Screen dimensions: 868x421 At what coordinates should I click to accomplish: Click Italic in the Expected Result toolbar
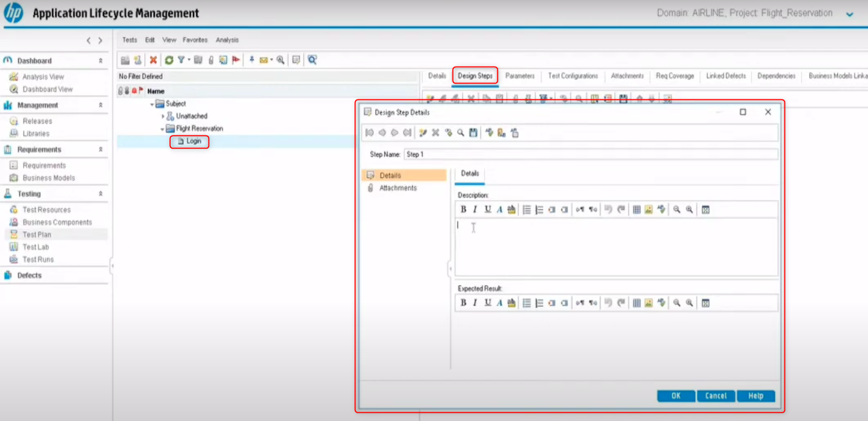pyautogui.click(x=475, y=303)
